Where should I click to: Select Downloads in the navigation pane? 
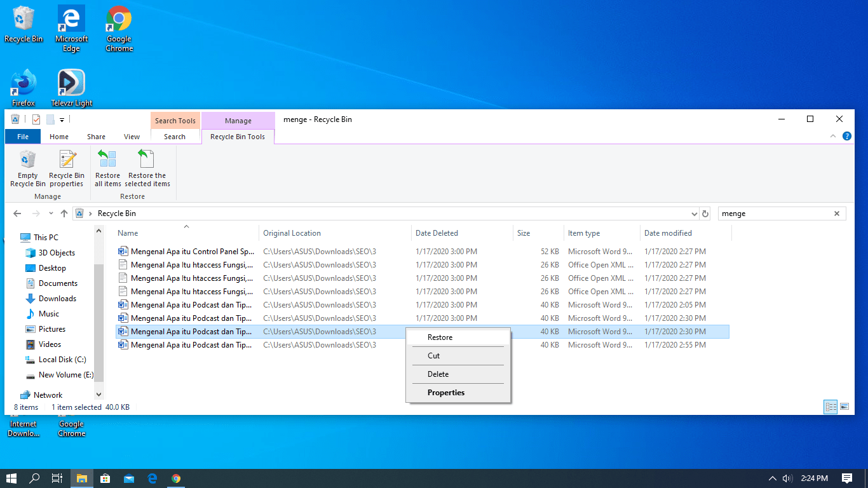coord(57,299)
